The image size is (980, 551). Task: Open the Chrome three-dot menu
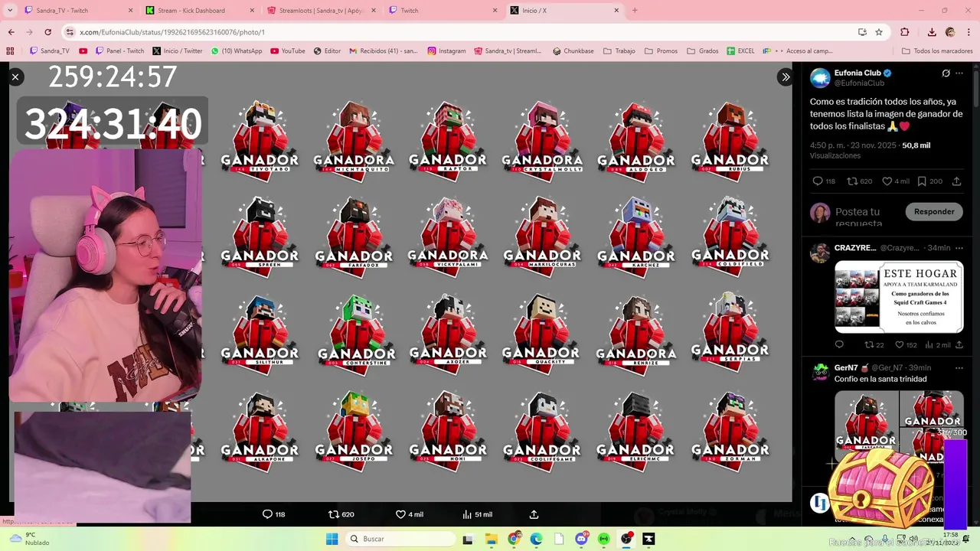pos(969,32)
